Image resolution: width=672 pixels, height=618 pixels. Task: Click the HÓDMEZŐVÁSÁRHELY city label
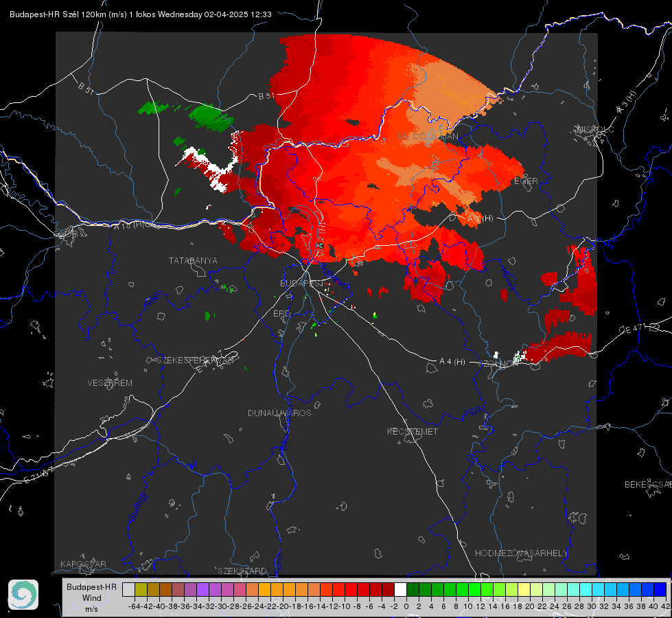tap(521, 553)
